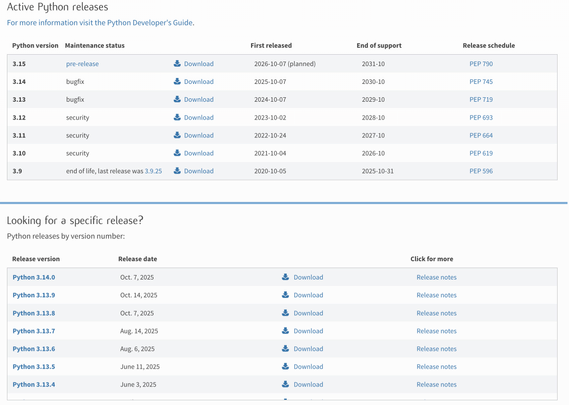Click Download text link for Python 3.9 row
The image size is (569, 405).
[x=199, y=171]
